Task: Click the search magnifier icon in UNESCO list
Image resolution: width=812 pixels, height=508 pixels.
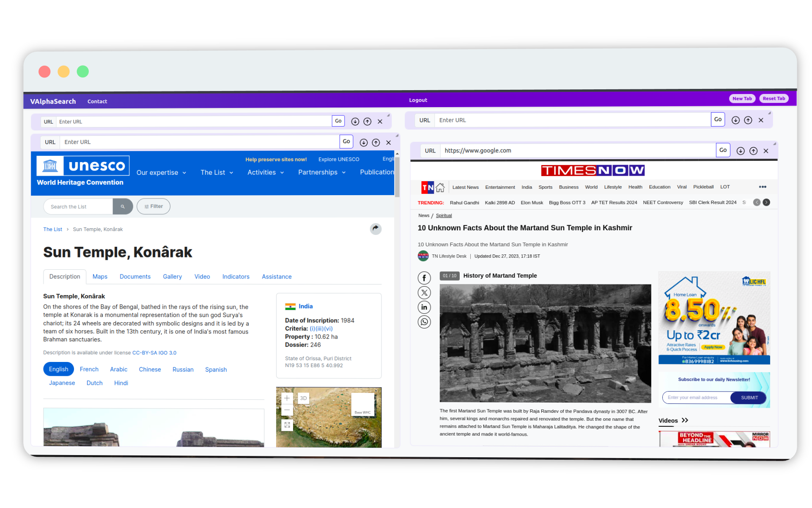Action: pyautogui.click(x=122, y=206)
